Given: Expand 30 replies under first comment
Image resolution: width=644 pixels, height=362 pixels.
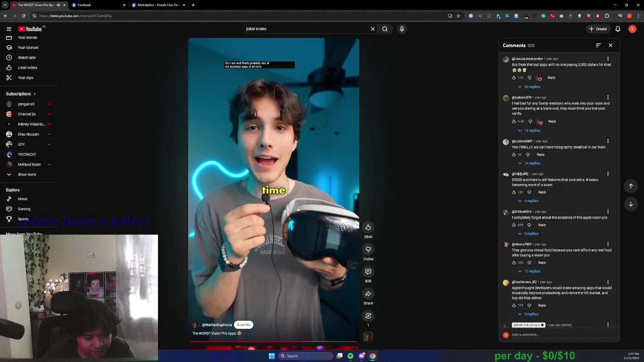Looking at the screenshot, I should [529, 86].
